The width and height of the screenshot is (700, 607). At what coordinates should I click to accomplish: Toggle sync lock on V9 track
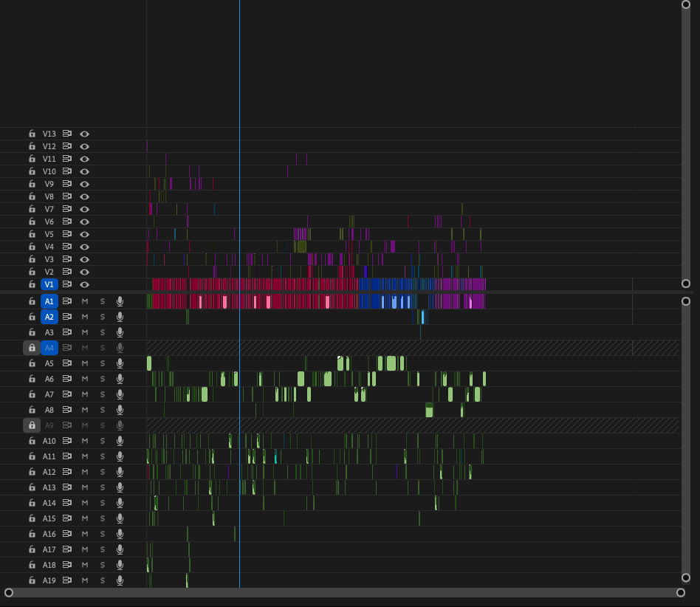[67, 183]
